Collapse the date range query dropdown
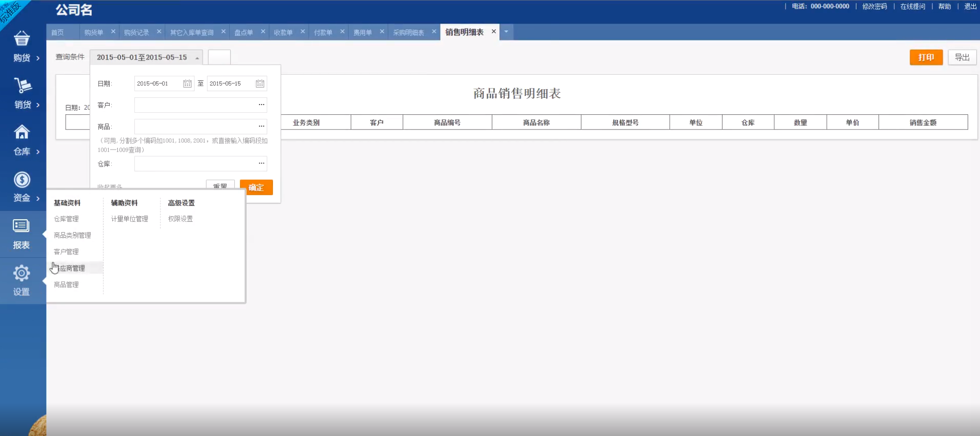 (197, 58)
